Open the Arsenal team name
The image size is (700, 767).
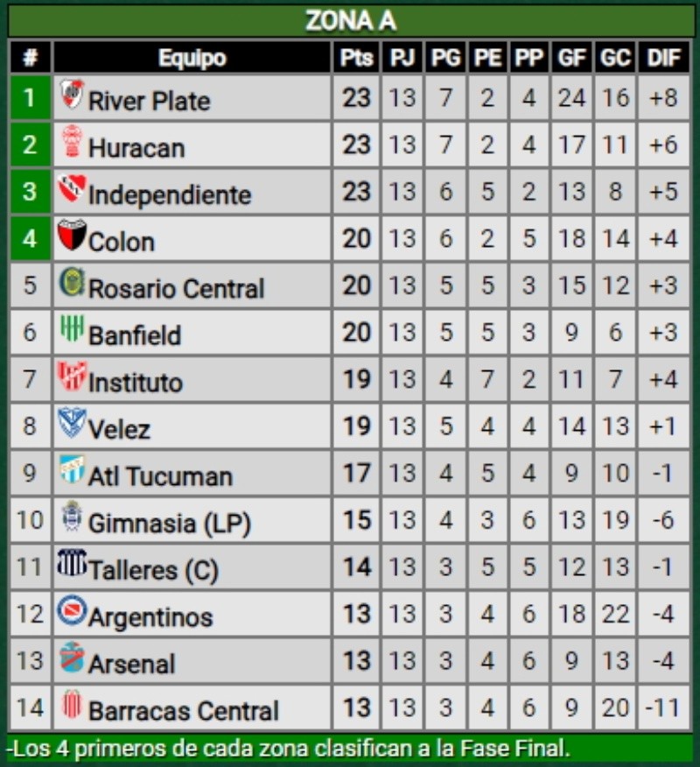point(131,665)
